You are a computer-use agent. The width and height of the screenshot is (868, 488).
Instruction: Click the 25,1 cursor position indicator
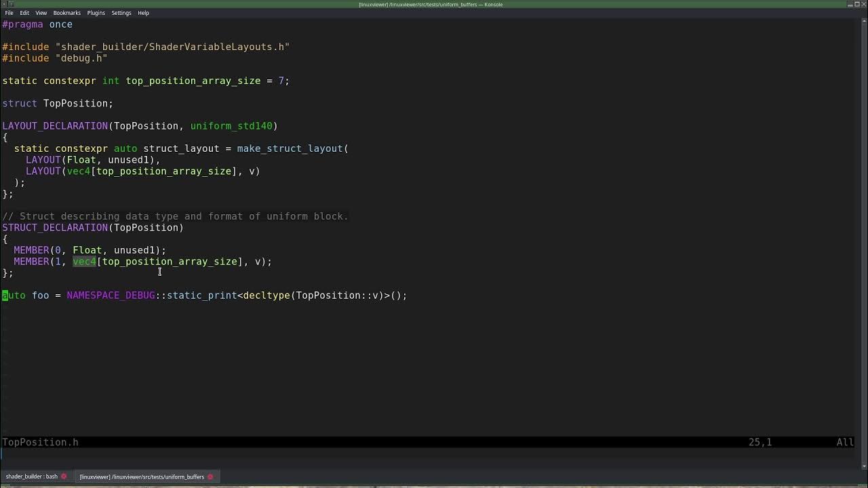[760, 443]
